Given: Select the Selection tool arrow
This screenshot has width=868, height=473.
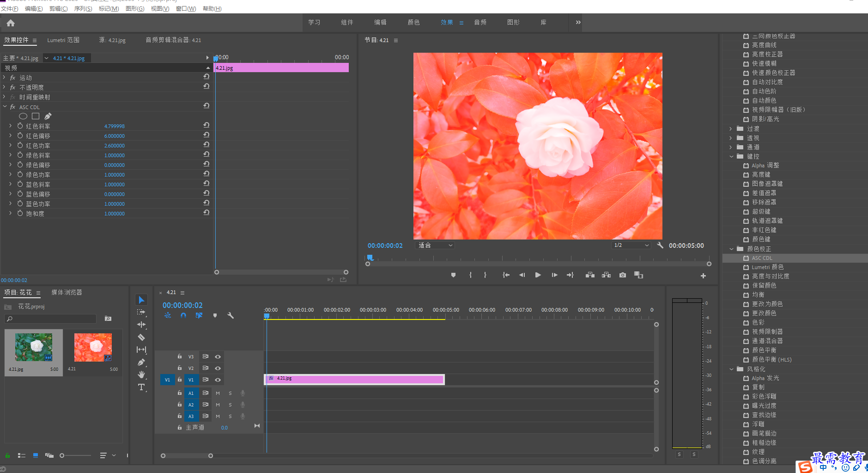Looking at the screenshot, I should 141,300.
